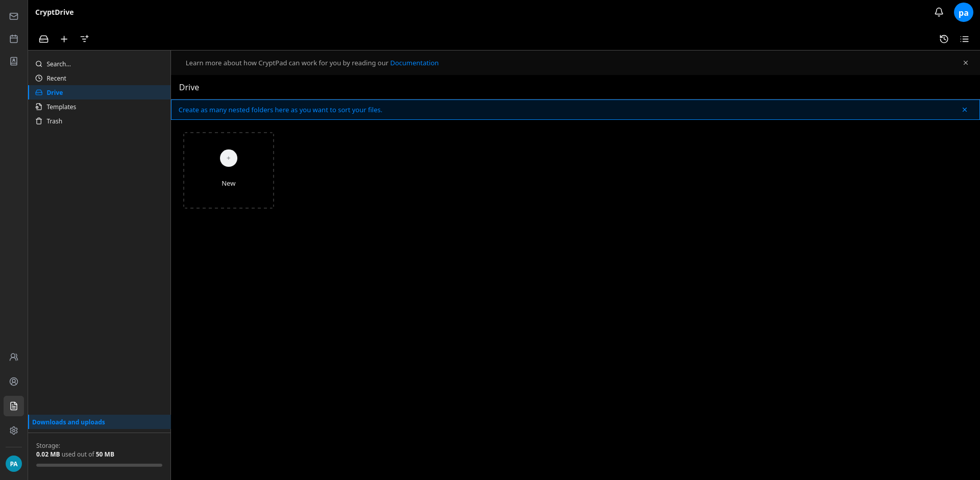Follow the Documentation link
This screenshot has width=980, height=480.
click(414, 63)
